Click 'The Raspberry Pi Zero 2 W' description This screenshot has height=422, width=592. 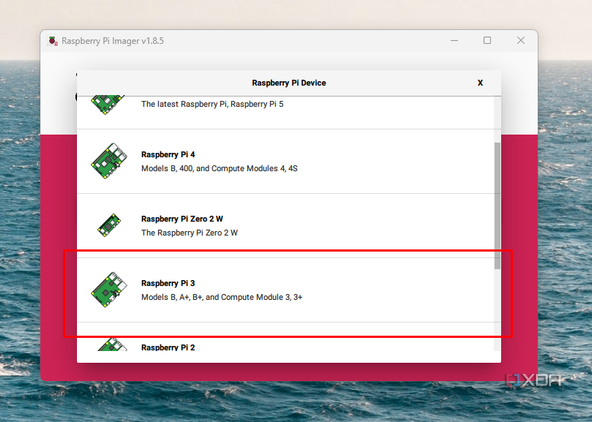190,233
